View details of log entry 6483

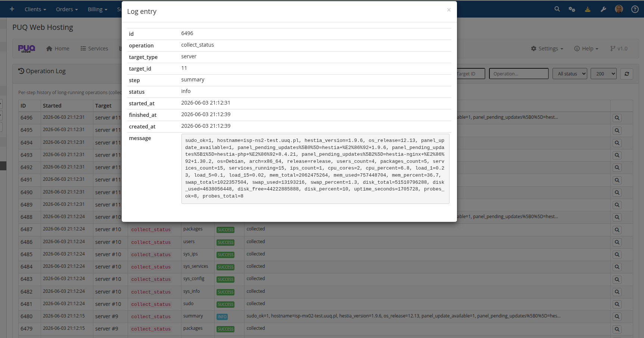pyautogui.click(x=617, y=279)
